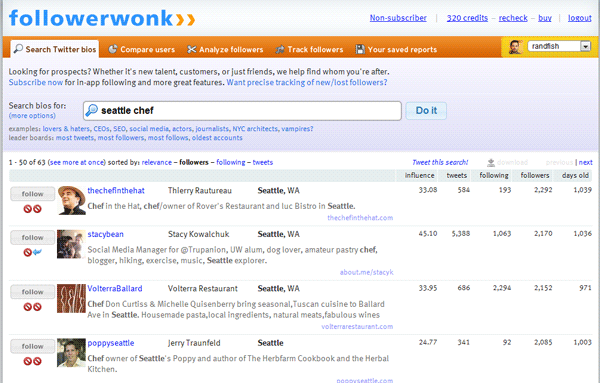This screenshot has width=600, height=383.
Task: Open the most tweets leader board
Action: tap(75, 138)
